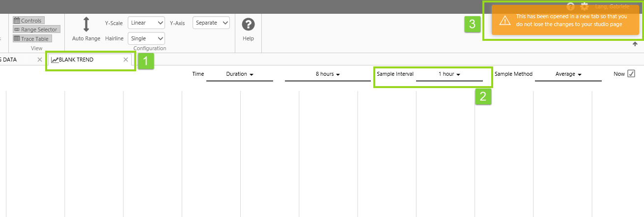Open Help with the question mark icon
This screenshot has width=644, height=217.
point(248,25)
